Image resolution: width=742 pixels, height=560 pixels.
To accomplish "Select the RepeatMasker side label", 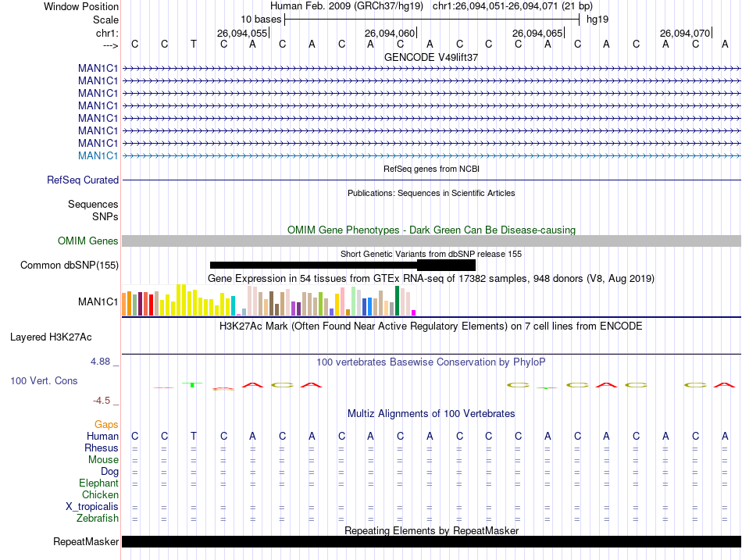I will point(86,541).
